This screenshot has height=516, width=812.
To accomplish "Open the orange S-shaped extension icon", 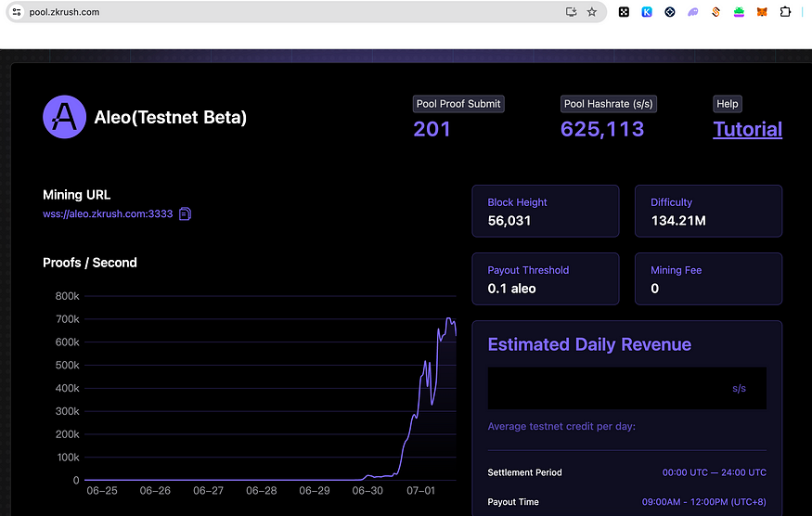I will point(715,12).
